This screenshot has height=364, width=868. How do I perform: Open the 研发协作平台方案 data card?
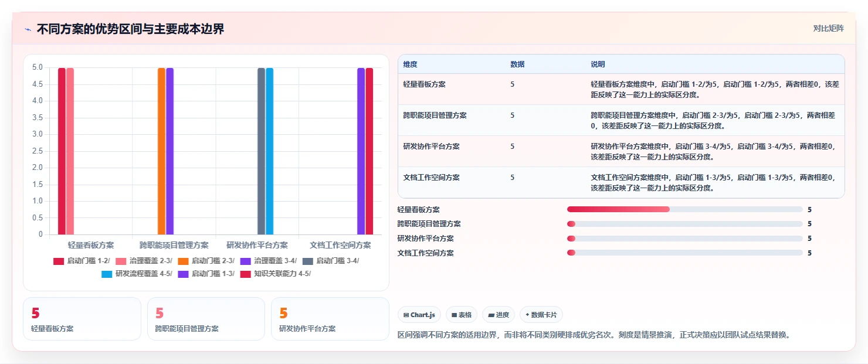pyautogui.click(x=330, y=319)
